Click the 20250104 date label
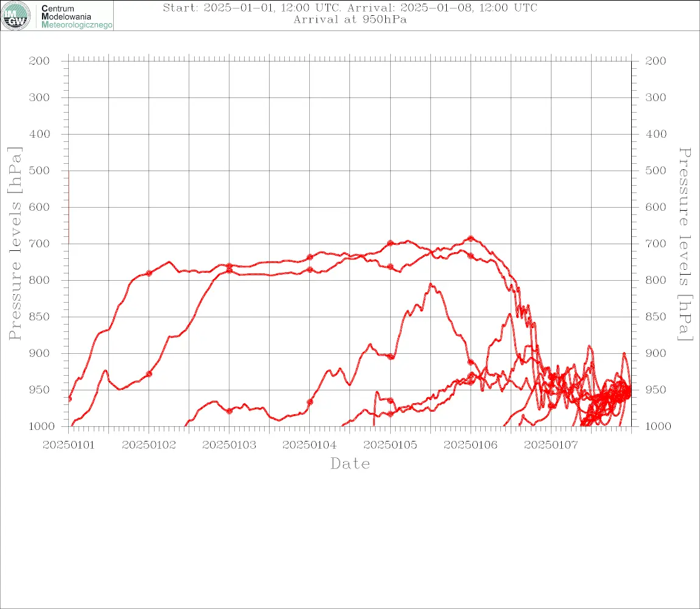This screenshot has height=609, width=700. coord(310,445)
